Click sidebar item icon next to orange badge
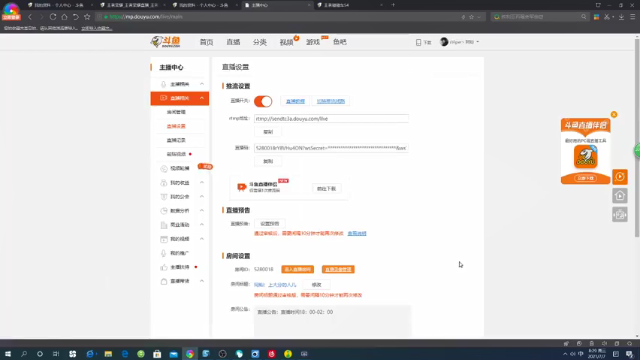The image size is (640, 360). (x=164, y=168)
